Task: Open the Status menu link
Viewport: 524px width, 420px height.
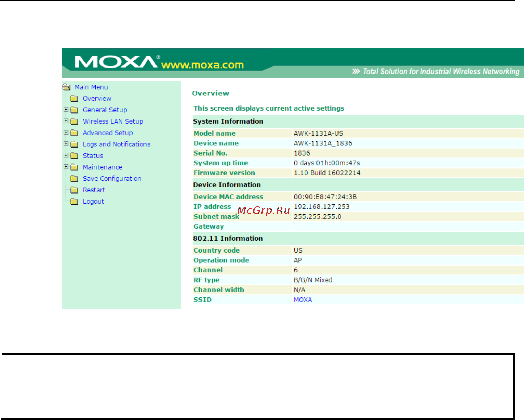Action: point(93,156)
